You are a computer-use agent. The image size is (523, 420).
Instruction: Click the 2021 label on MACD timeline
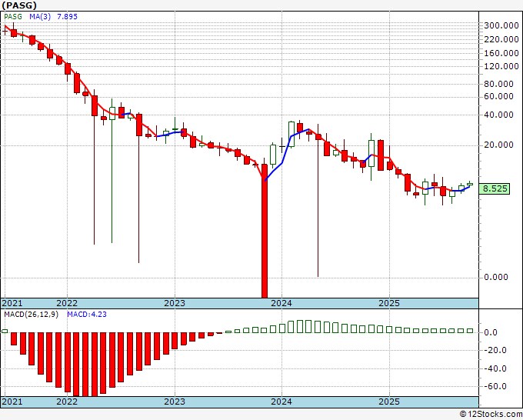[x=12, y=402]
